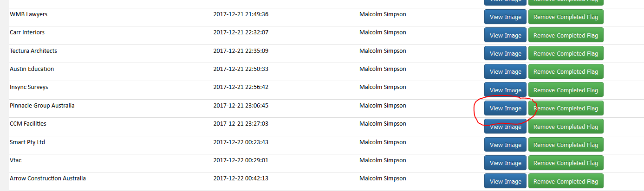The width and height of the screenshot is (644, 191).
Task: Open View Image for Smart Pty Ltd
Action: pyautogui.click(x=505, y=145)
